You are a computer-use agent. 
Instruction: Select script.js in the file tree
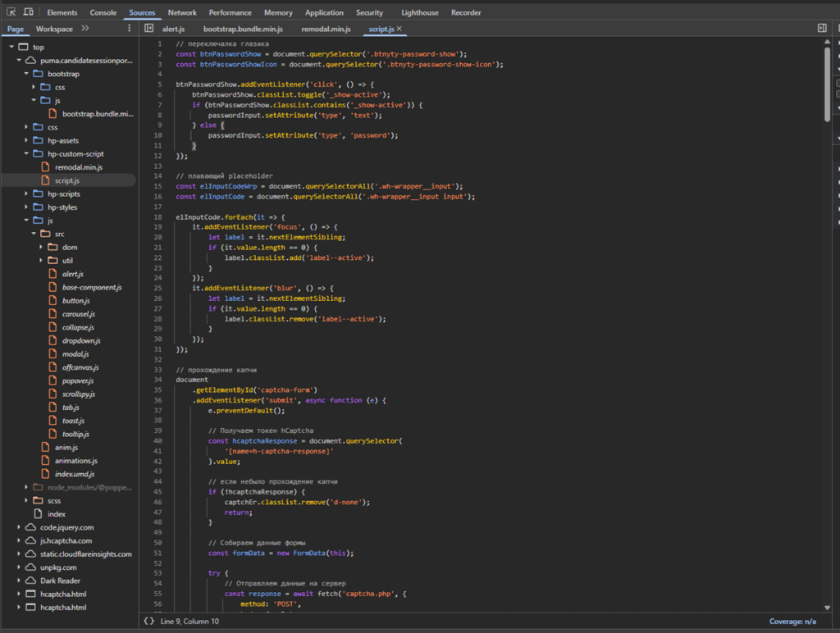pyautogui.click(x=67, y=180)
